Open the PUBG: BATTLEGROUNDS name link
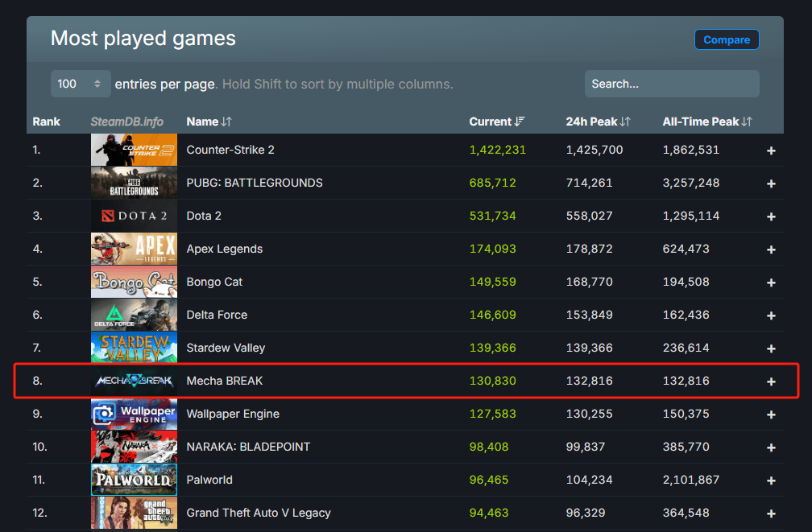 [255, 183]
